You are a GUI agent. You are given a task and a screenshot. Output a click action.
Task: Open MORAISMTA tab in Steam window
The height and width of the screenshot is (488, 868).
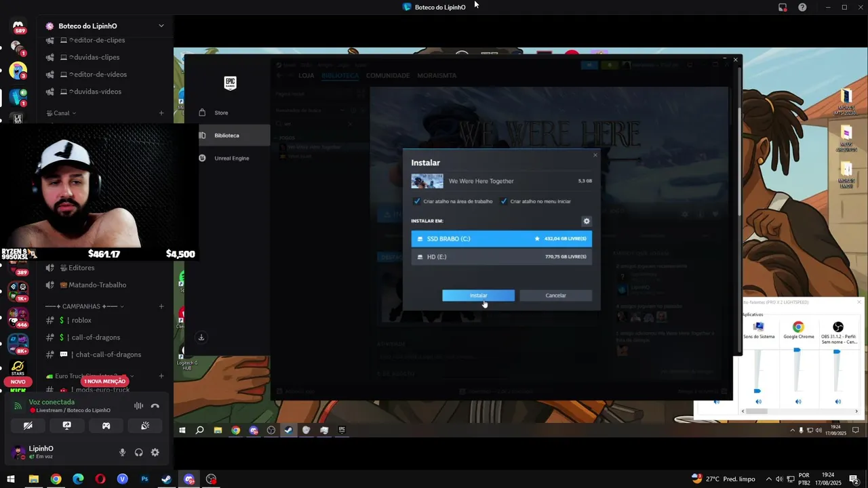point(437,75)
